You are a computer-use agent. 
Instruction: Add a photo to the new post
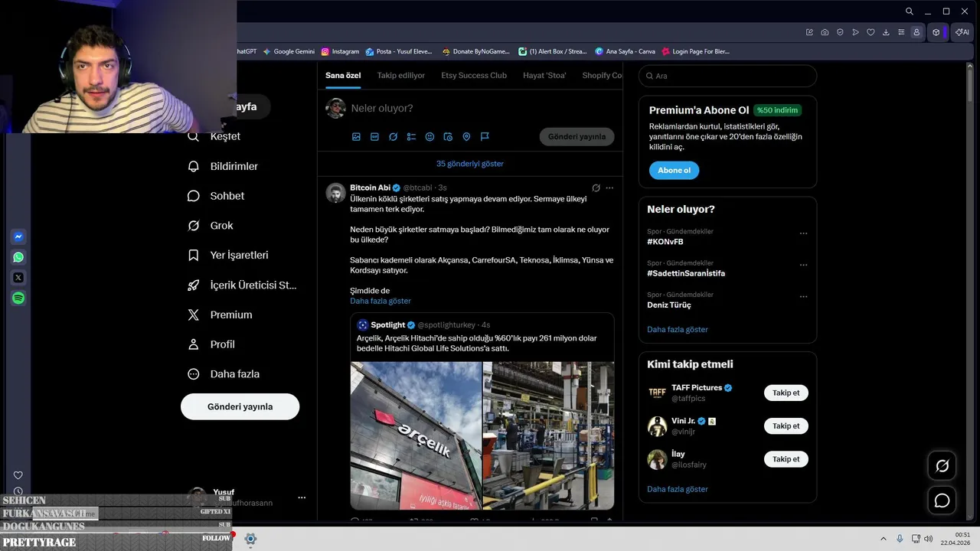(x=356, y=137)
